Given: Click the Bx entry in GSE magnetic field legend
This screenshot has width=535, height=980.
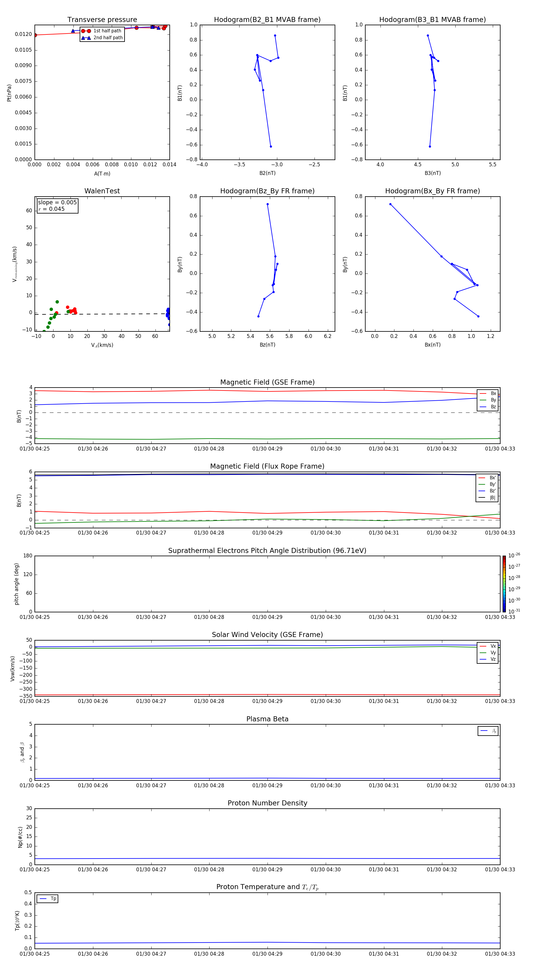Looking at the screenshot, I should (488, 393).
